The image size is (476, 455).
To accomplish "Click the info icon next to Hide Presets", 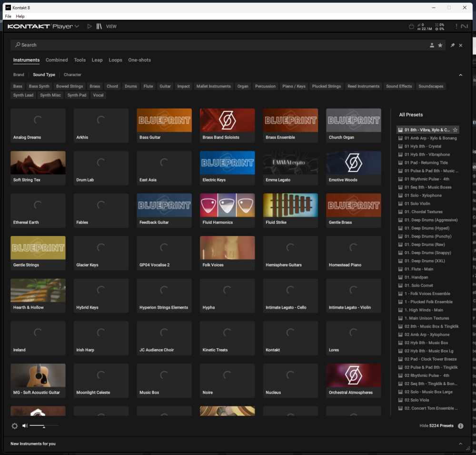I will pyautogui.click(x=460, y=426).
